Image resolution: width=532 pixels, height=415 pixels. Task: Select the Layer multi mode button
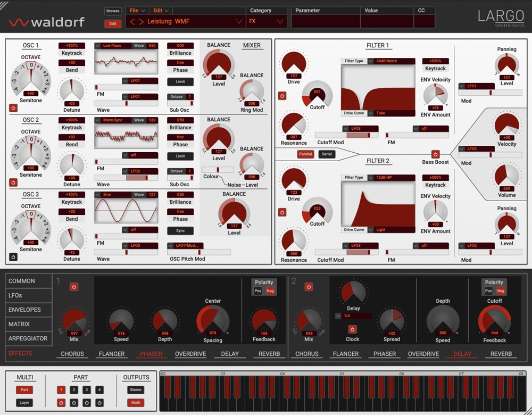pos(24,403)
